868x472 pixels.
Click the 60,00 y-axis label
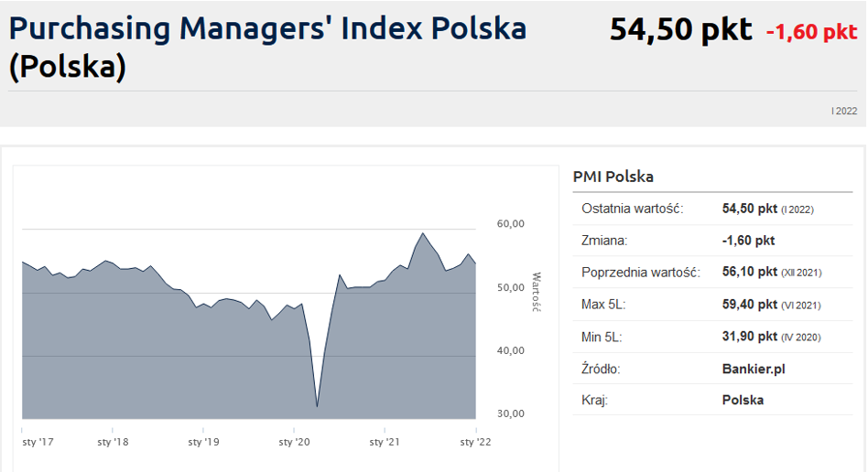509,224
